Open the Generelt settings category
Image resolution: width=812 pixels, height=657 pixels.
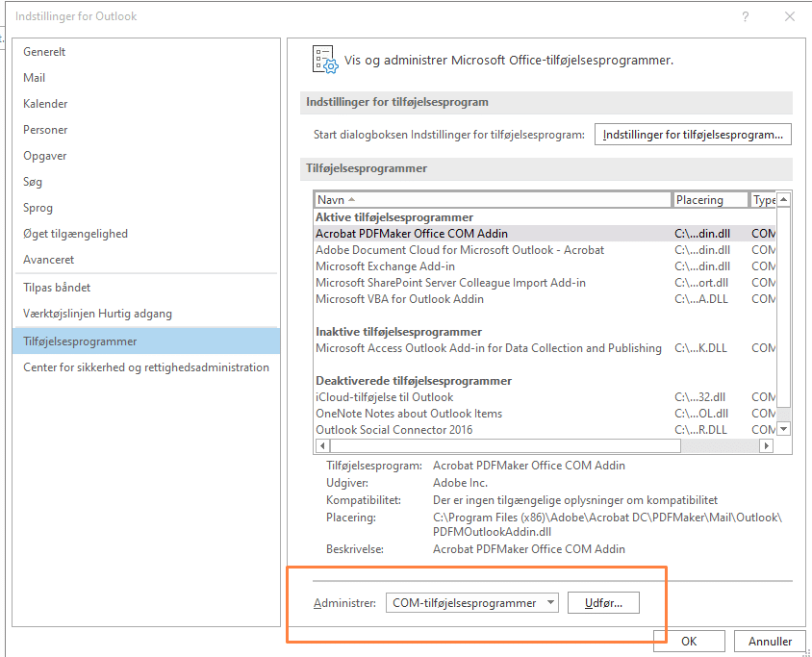(45, 52)
